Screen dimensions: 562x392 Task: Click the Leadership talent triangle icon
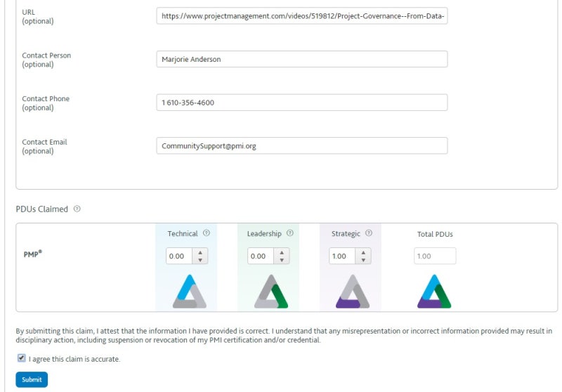(270, 292)
